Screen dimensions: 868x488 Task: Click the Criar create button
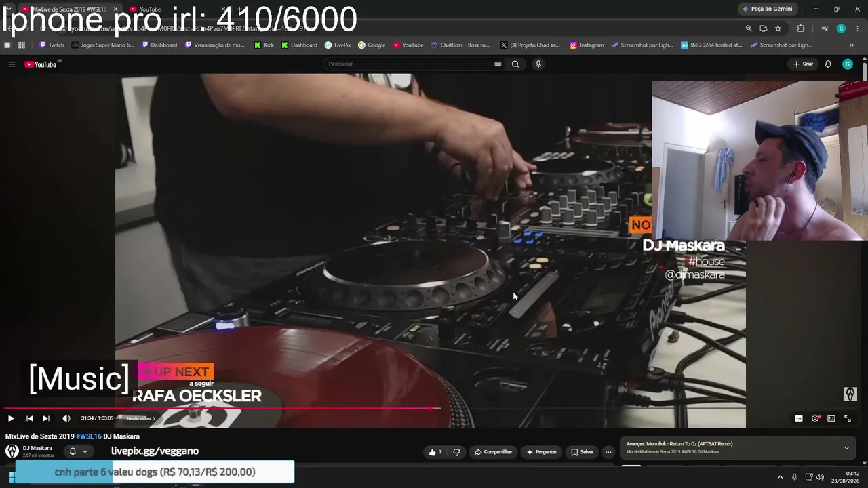click(803, 64)
